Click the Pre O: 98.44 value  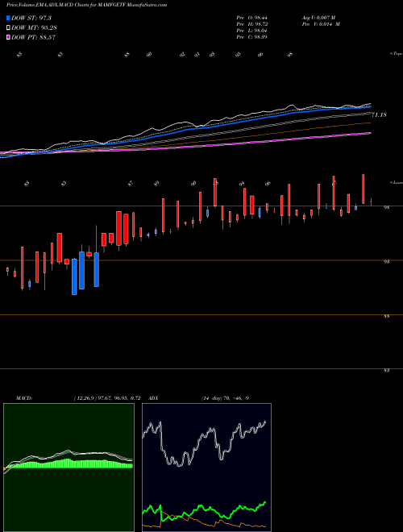pyautogui.click(x=251, y=17)
